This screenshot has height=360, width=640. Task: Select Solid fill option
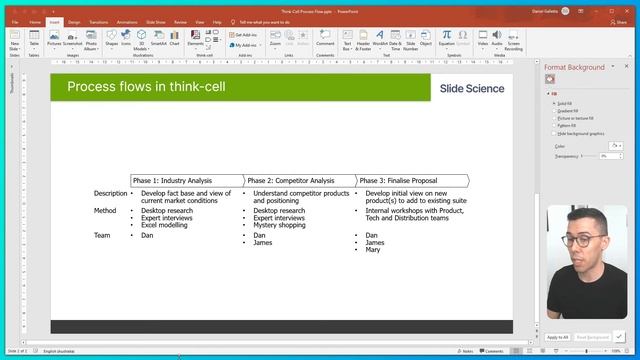tap(563, 104)
